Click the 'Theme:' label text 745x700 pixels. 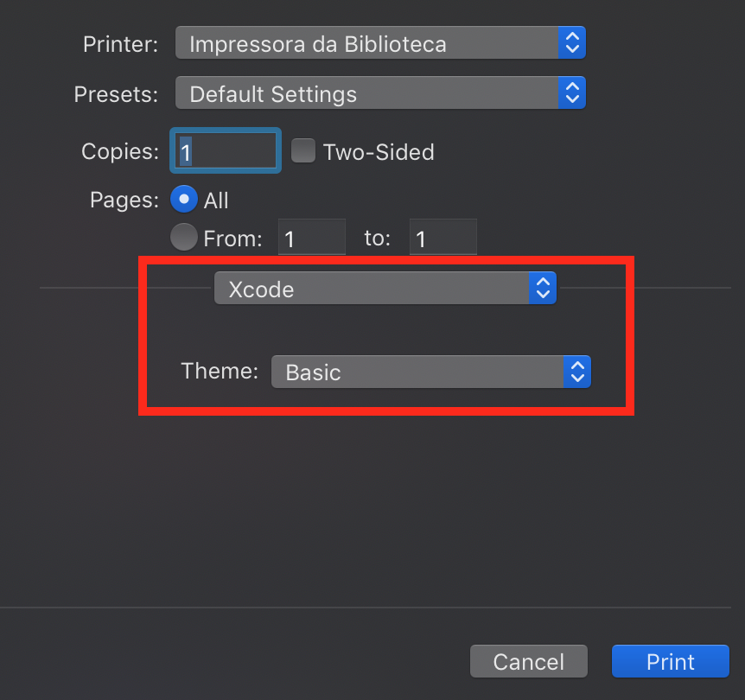click(220, 372)
